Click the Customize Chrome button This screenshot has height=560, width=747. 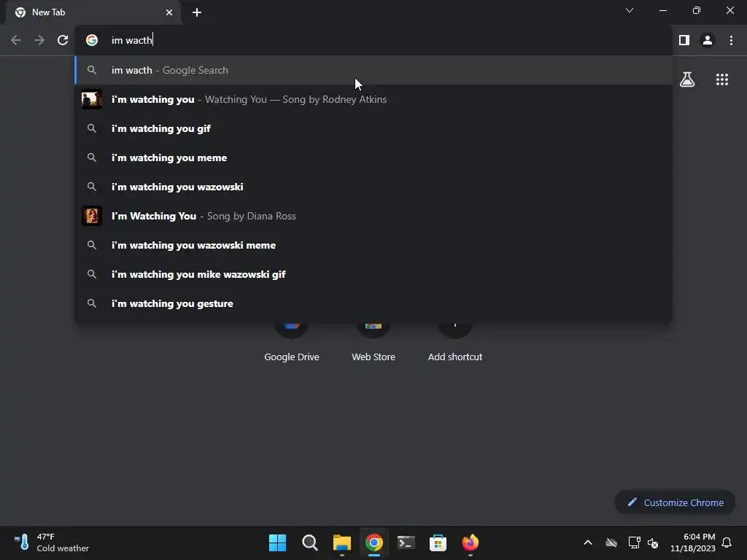(x=675, y=502)
